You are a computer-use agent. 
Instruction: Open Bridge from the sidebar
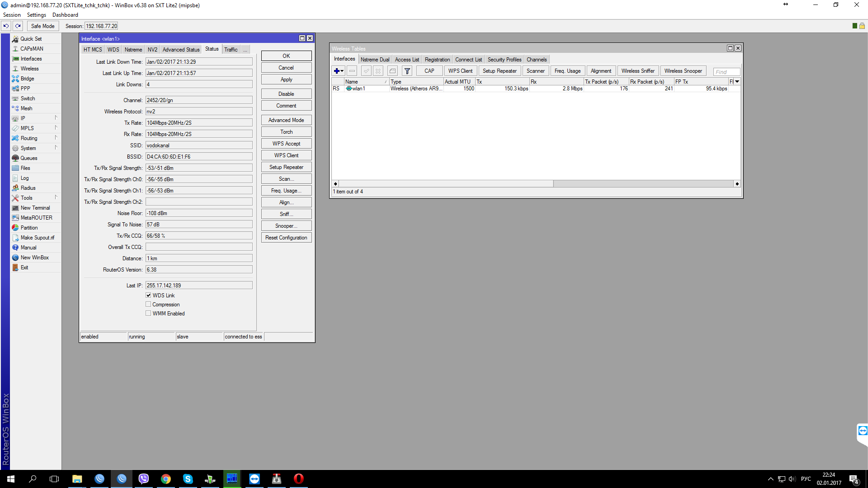point(27,79)
